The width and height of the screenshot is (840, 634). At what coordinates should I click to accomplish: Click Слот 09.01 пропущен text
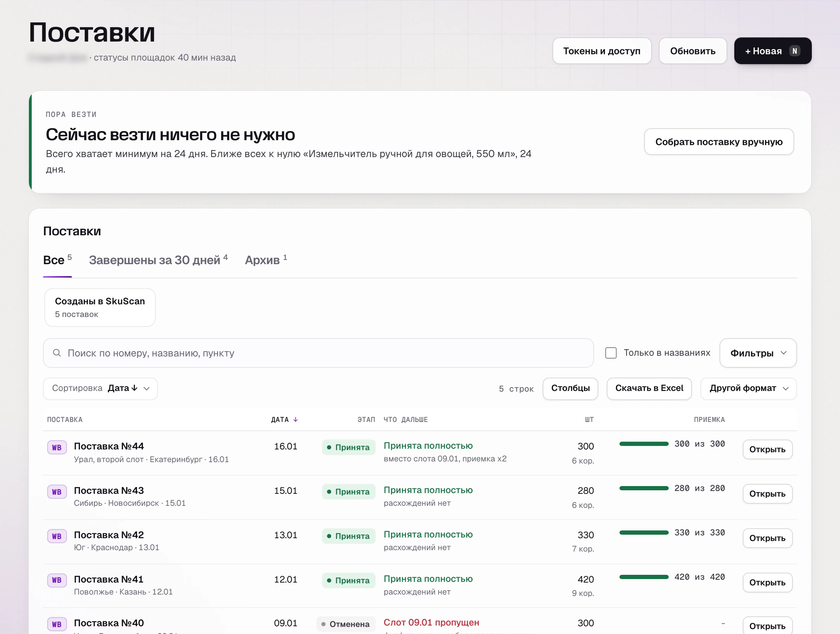click(431, 623)
